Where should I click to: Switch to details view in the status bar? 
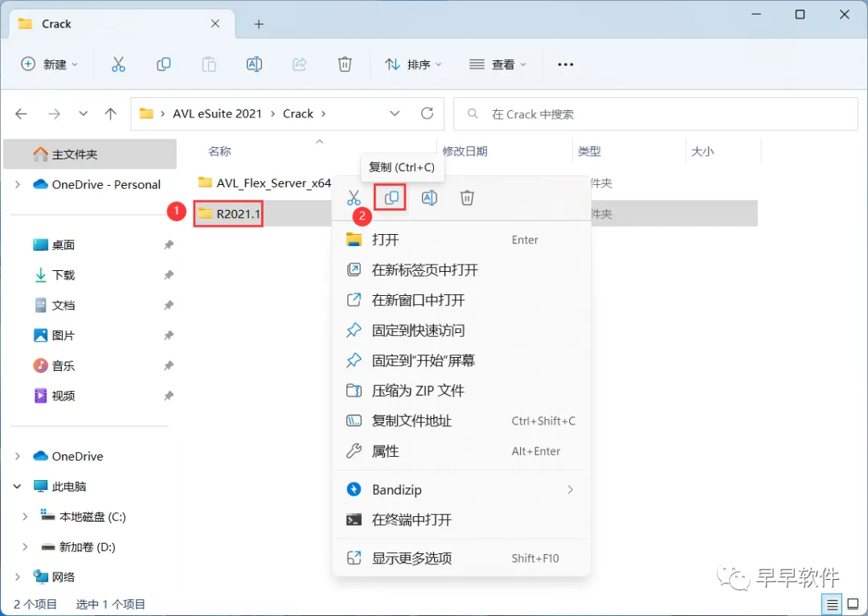point(832,605)
